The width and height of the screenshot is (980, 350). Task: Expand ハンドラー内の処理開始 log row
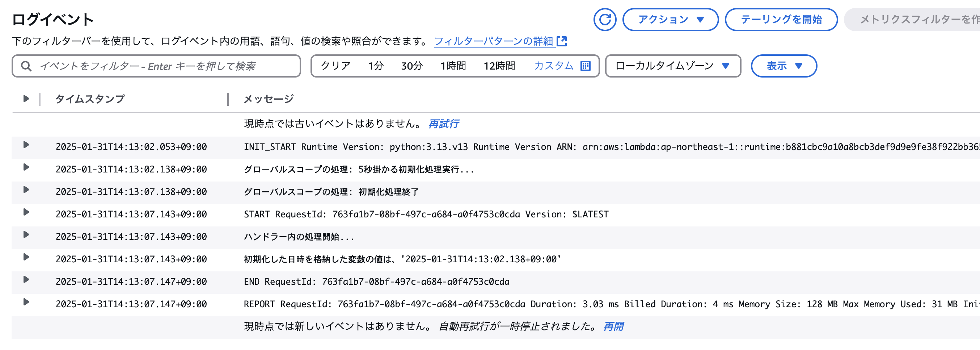(x=26, y=235)
